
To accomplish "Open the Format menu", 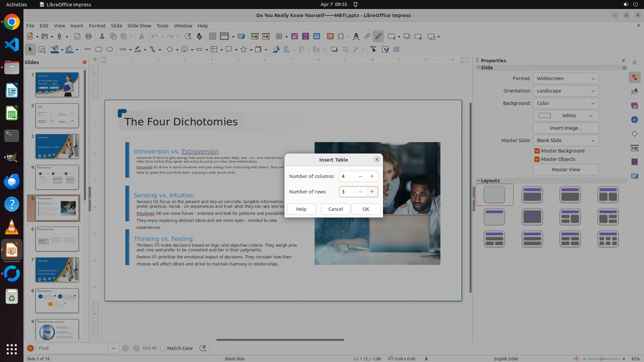I will click(x=97, y=26).
